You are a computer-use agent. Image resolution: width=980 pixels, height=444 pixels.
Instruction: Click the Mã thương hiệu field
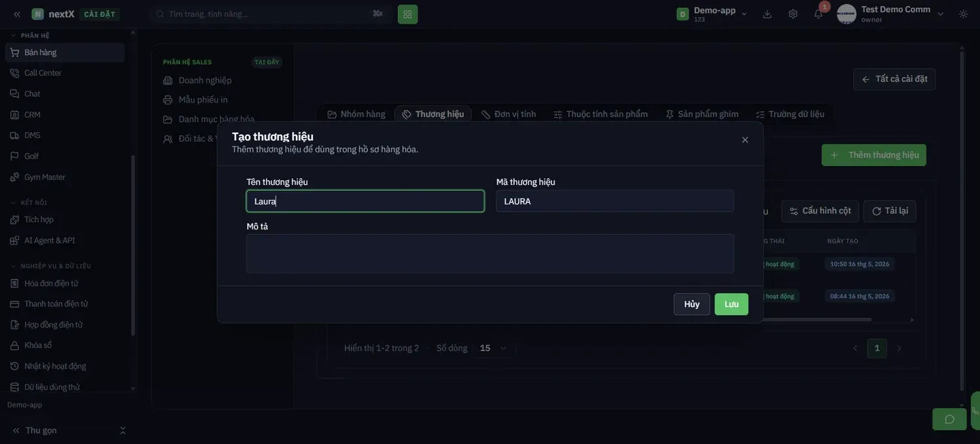click(x=615, y=201)
